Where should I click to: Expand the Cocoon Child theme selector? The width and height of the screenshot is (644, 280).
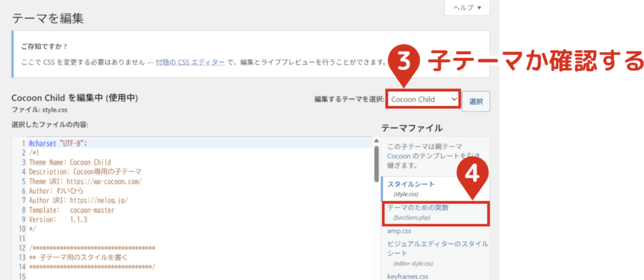[423, 99]
